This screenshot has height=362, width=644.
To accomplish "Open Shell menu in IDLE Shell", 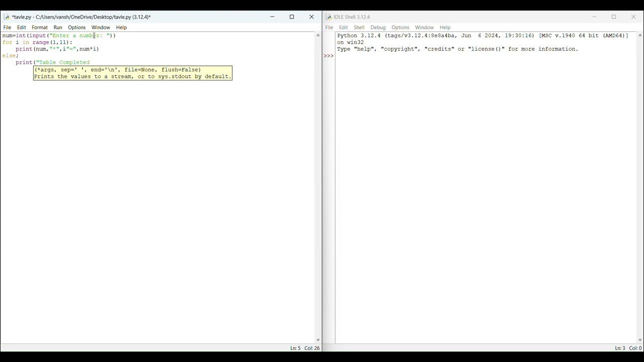I will click(x=359, y=27).
